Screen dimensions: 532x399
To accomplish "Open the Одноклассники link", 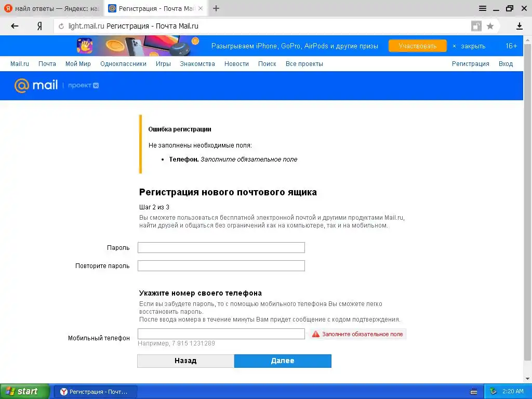I will click(123, 64).
